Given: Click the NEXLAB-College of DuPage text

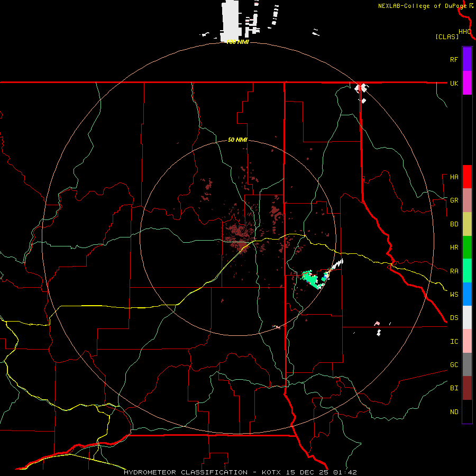Looking at the screenshot, I should coord(422,6).
